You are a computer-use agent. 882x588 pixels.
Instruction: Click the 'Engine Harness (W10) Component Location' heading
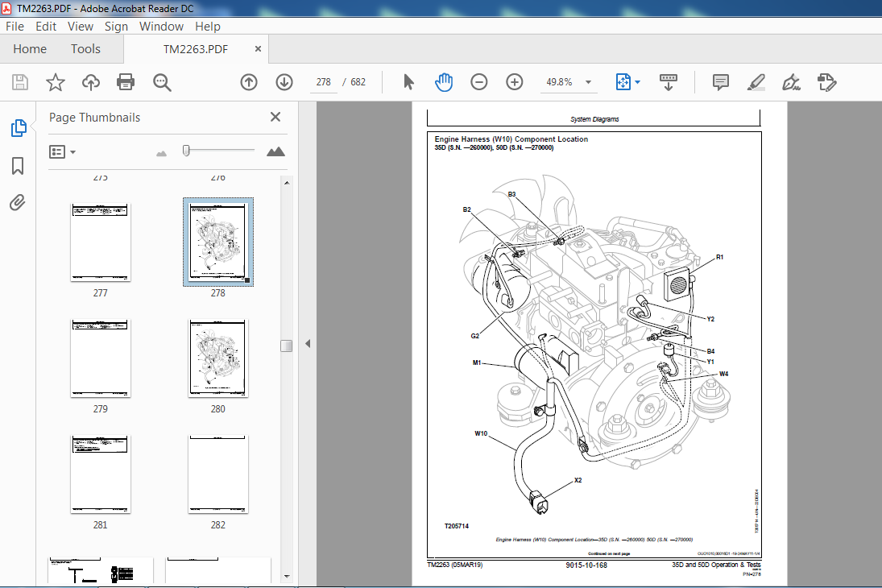511,139
